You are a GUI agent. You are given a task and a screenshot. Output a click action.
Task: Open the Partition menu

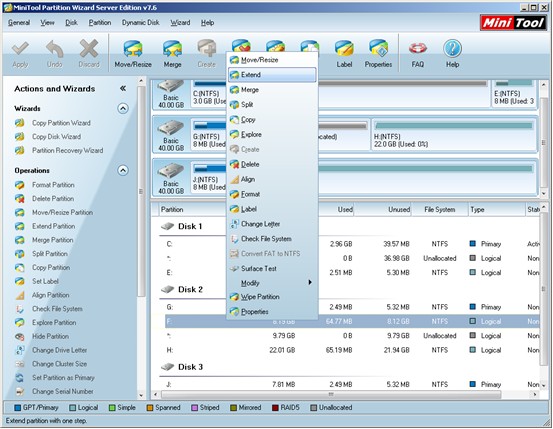(100, 23)
